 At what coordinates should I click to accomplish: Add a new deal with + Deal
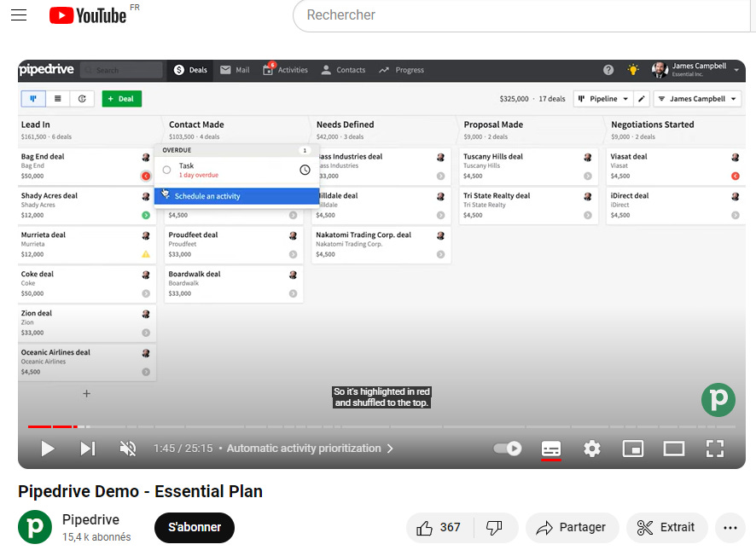click(121, 99)
